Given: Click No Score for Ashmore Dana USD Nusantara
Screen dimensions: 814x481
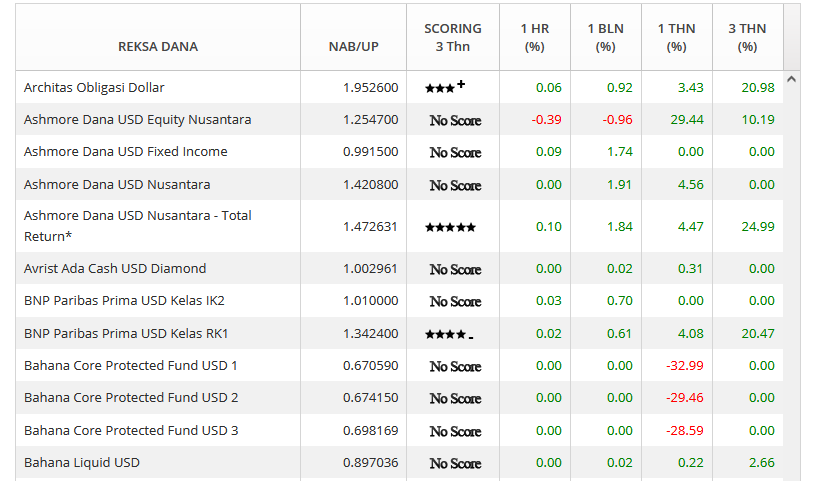Looking at the screenshot, I should [x=455, y=185].
